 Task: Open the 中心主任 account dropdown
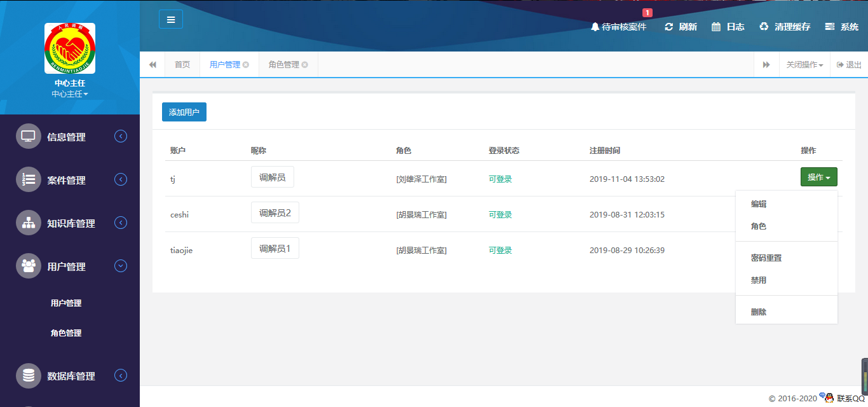69,93
